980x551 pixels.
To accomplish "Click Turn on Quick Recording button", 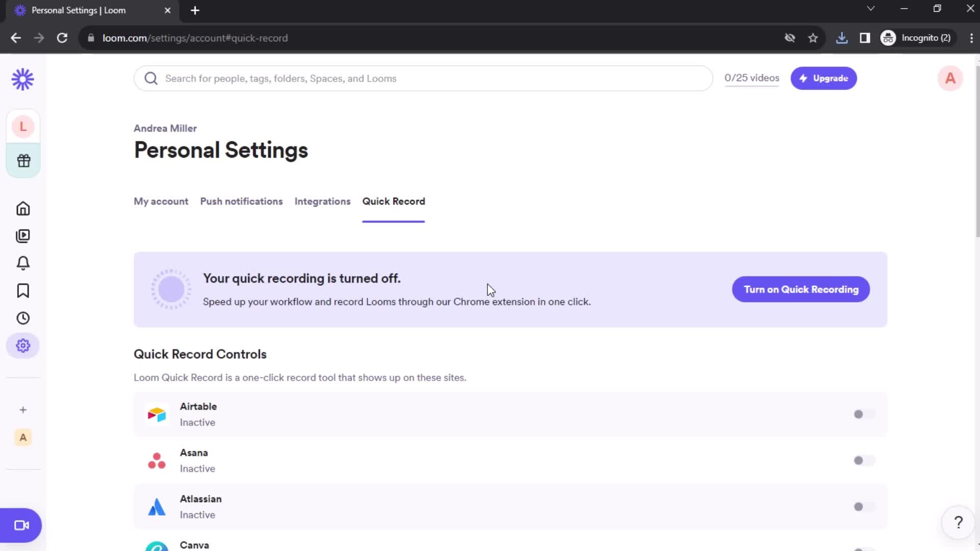I will pyautogui.click(x=801, y=289).
